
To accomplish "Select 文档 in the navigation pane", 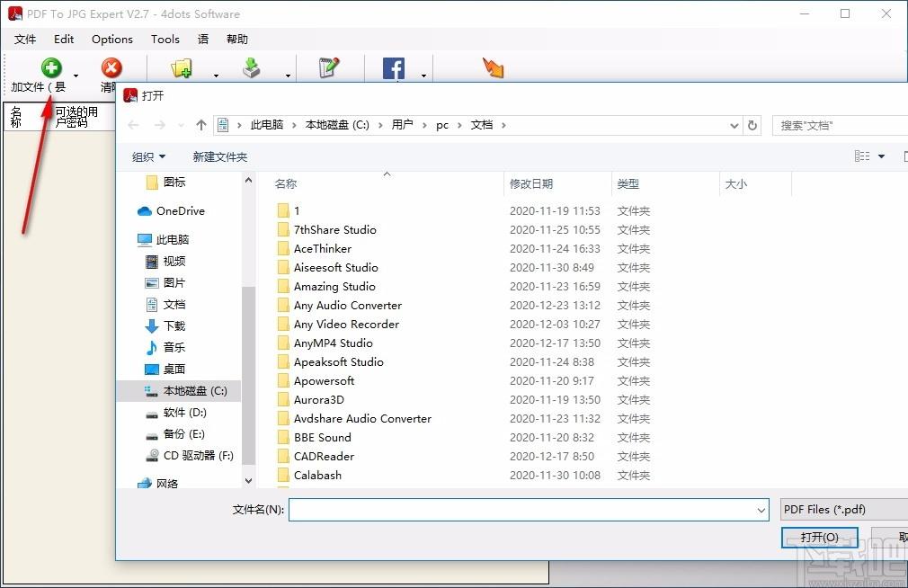I will coord(165,305).
